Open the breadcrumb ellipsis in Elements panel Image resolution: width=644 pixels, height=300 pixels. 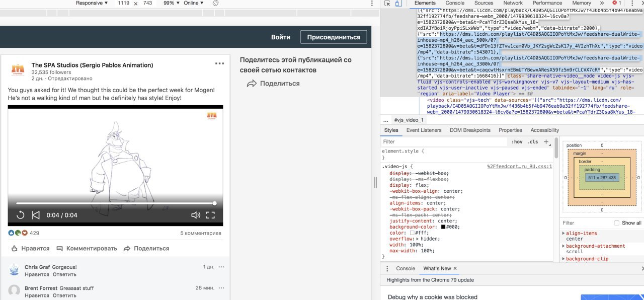pyautogui.click(x=386, y=120)
